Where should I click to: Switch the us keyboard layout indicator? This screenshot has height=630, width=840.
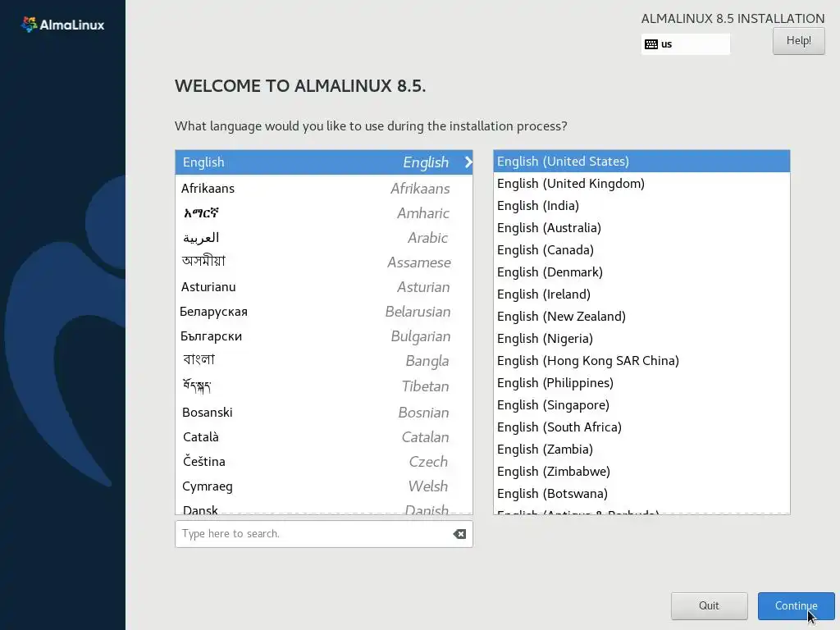pos(685,44)
